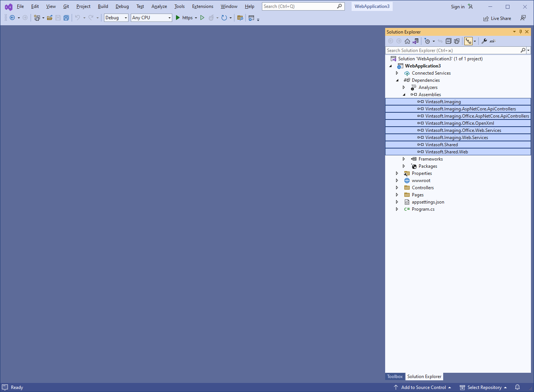
Task: Open the Solution Explorer window position dropdown
Action: coord(514,32)
